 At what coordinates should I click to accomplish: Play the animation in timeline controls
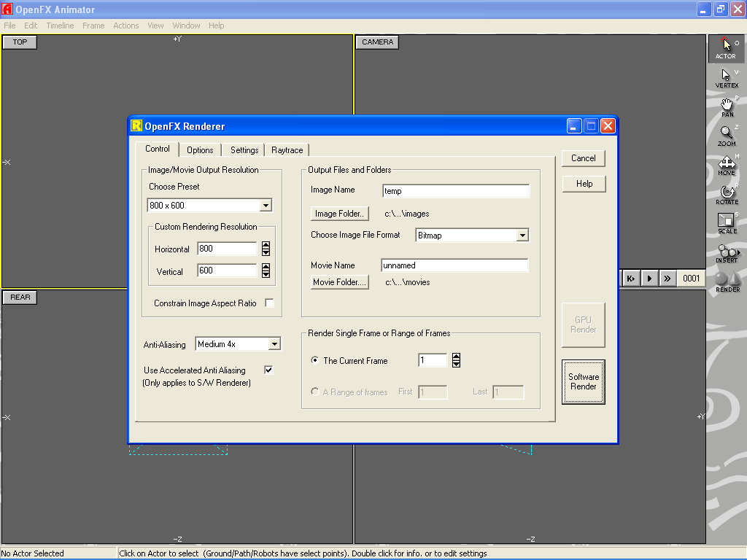pos(649,279)
